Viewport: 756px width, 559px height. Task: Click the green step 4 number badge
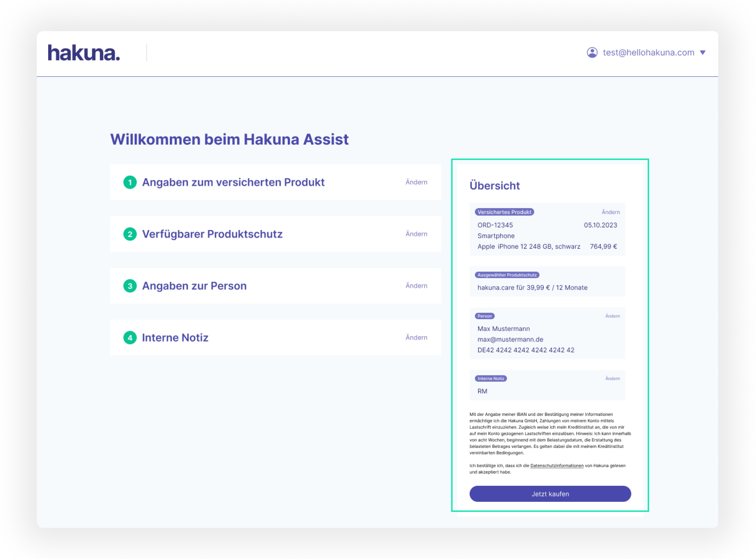[x=130, y=338]
